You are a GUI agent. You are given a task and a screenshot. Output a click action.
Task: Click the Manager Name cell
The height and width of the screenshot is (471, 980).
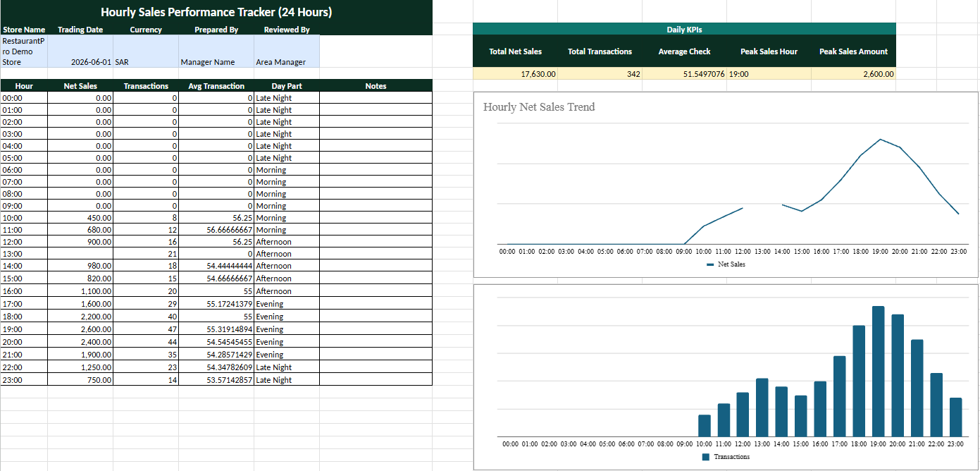[216, 51]
